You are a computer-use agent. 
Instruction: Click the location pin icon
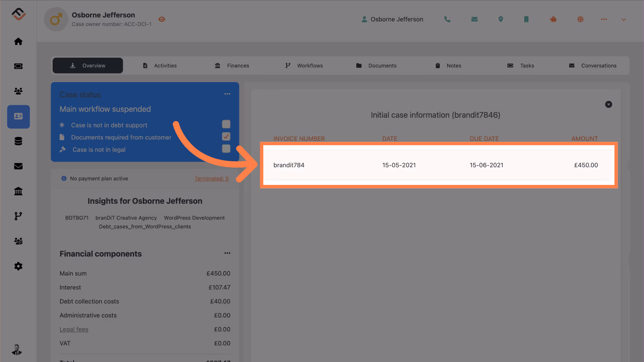500,19
